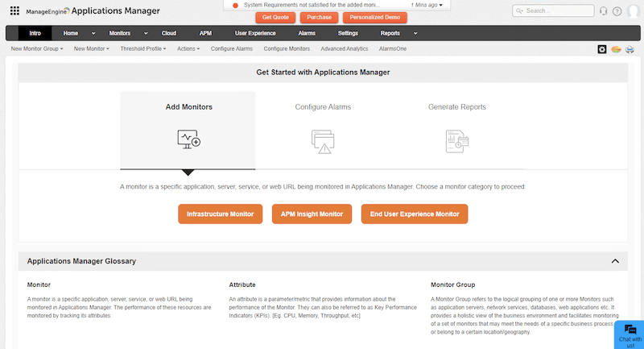Click the red alert status dot
The width and height of the screenshot is (644, 349).
(235, 6)
